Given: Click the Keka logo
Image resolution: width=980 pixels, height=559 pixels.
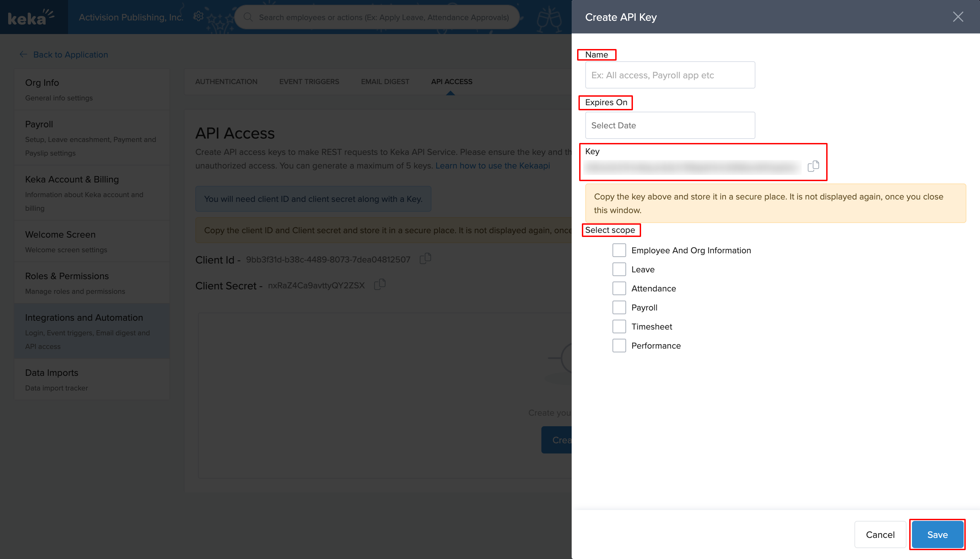Looking at the screenshot, I should [x=31, y=17].
